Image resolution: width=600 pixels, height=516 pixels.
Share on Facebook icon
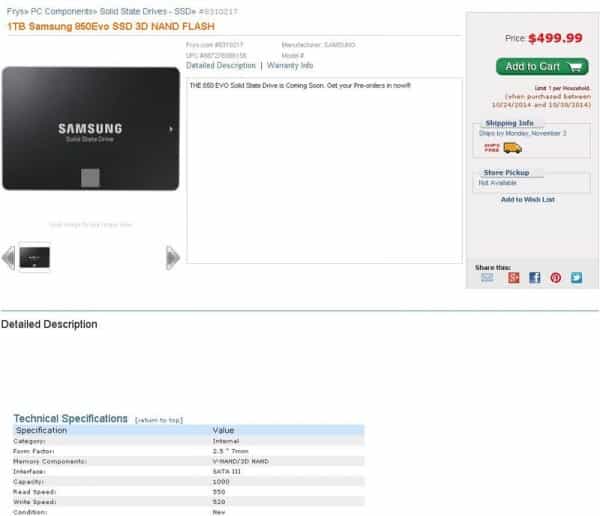click(535, 278)
